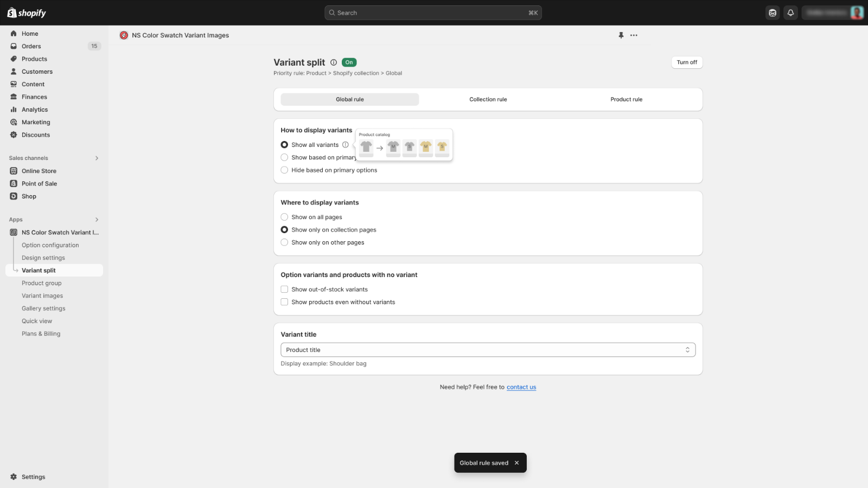The image size is (868, 488).
Task: Click the Display example: Shoulder bag text
Action: tap(323, 364)
